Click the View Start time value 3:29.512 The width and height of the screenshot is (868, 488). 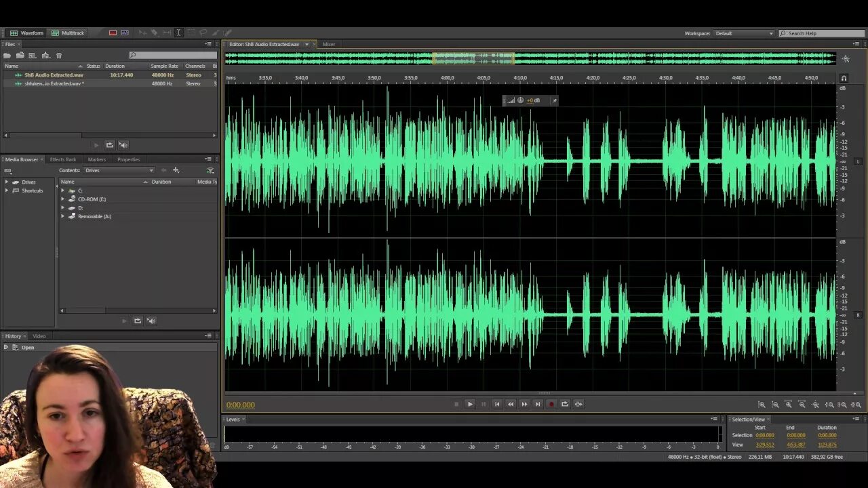tap(764, 445)
